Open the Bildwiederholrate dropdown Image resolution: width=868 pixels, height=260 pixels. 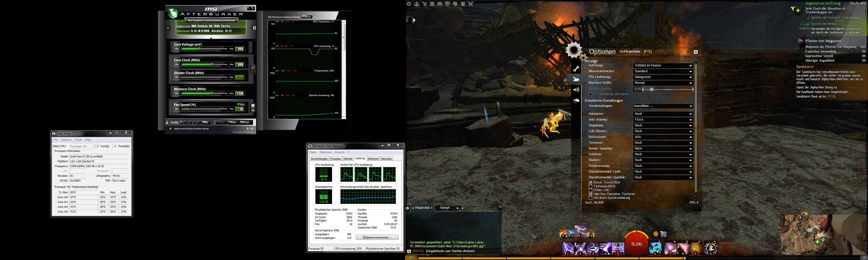coord(663,71)
